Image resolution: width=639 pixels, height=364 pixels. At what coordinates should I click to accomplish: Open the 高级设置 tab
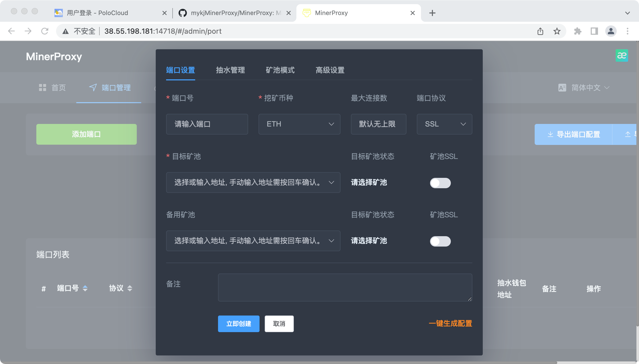(330, 70)
